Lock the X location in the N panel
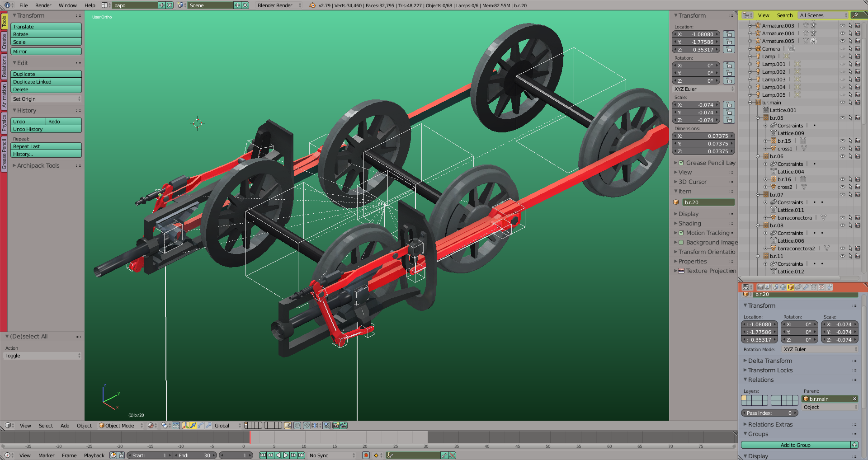 coord(729,34)
